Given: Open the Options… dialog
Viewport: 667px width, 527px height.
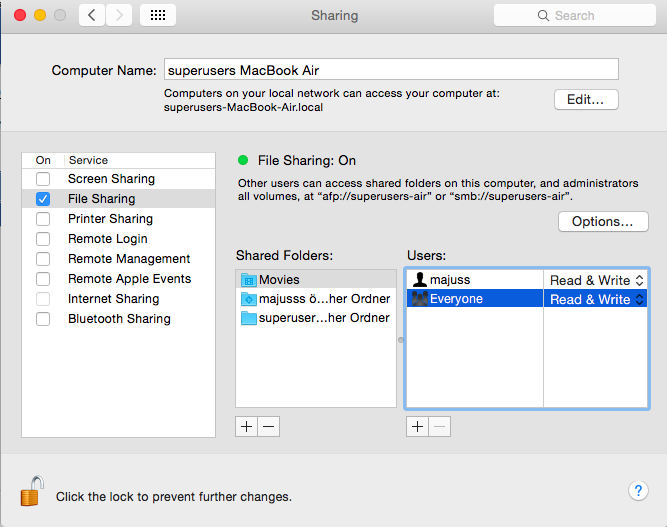Looking at the screenshot, I should point(603,222).
